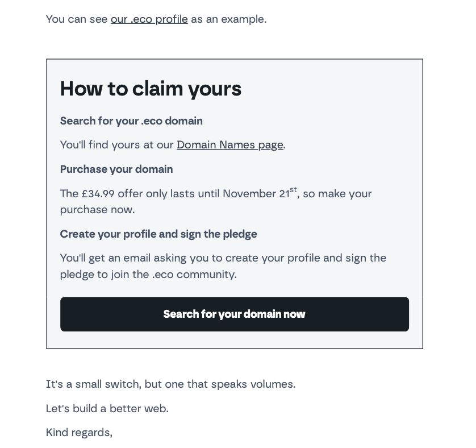Image resolution: width=476 pixels, height=448 pixels.
Task: Click the "November 21" date text
Action: click(x=256, y=194)
